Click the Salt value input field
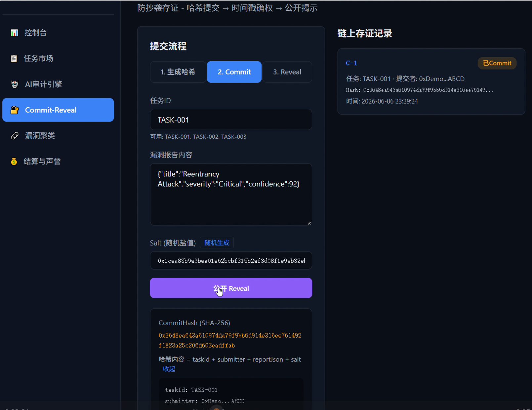Viewport: 532px width, 410px height. (231, 260)
